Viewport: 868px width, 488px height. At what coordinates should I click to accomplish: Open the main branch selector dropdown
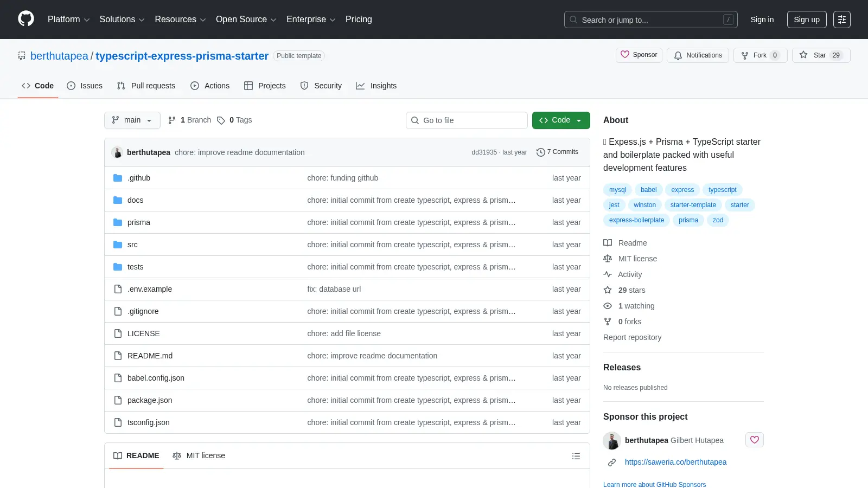[x=132, y=120]
